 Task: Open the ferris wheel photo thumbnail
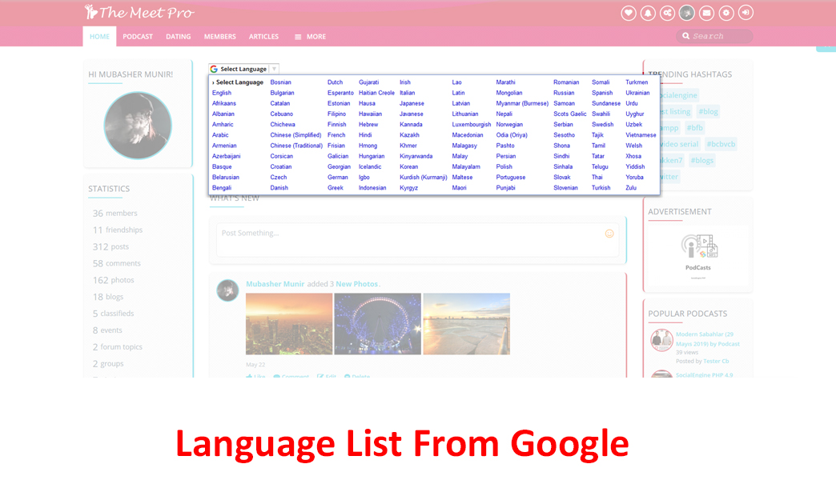377,323
